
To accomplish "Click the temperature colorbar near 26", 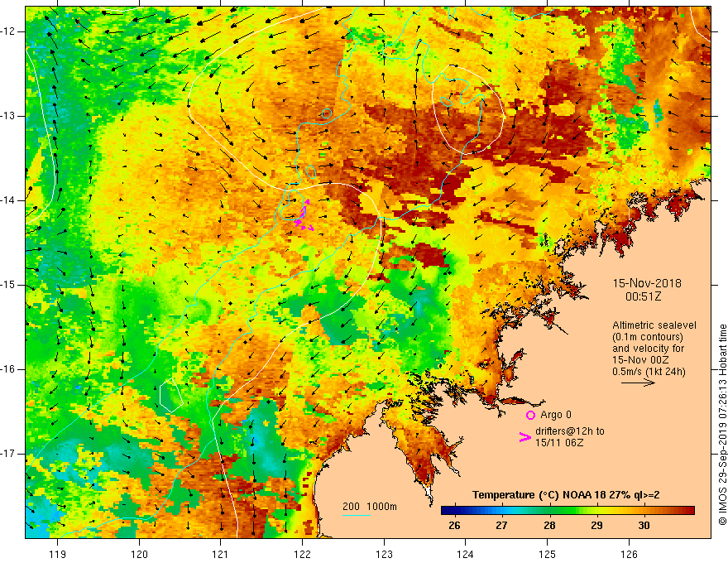I will (x=455, y=511).
